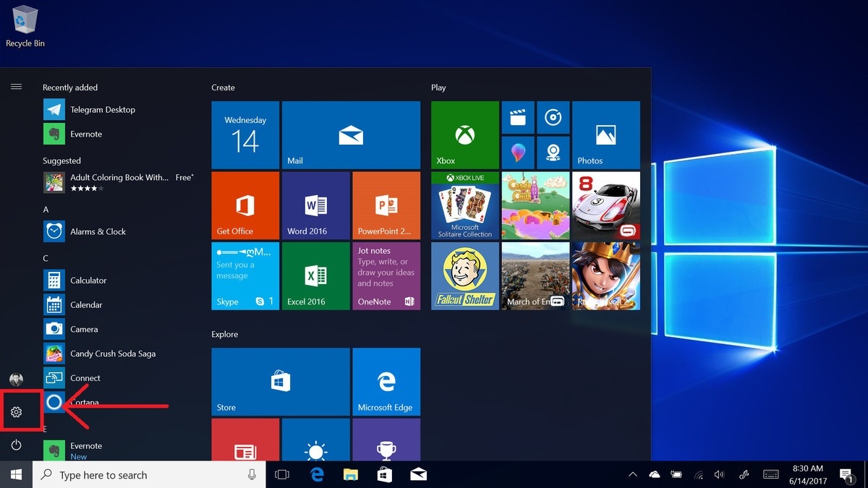Open Settings via the gear icon
The height and width of the screenshot is (488, 868).
[16, 411]
